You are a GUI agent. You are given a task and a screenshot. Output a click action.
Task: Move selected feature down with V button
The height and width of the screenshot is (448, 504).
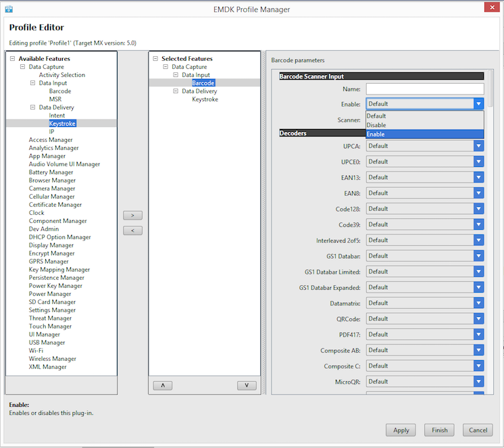247,385
